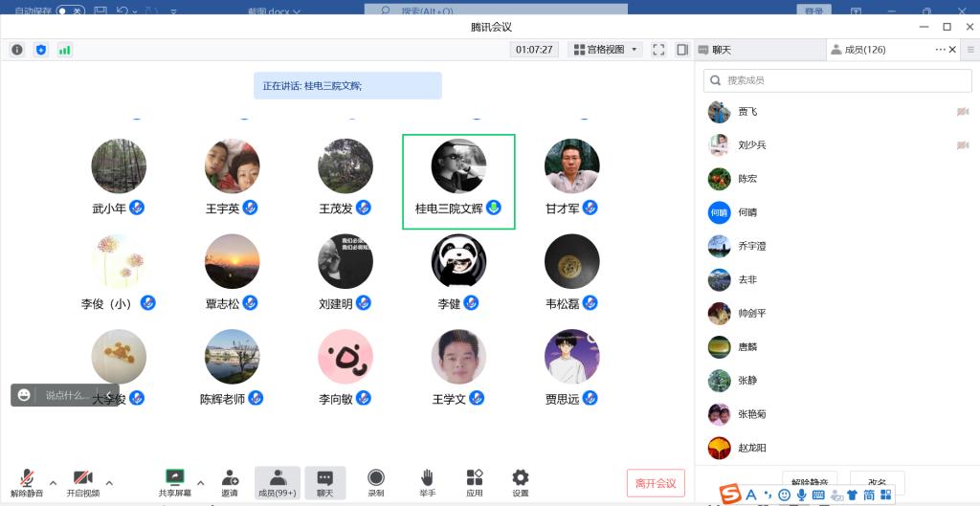The height and width of the screenshot is (506, 980).
Task: Select the 成员(126) members tab
Action: pos(858,50)
